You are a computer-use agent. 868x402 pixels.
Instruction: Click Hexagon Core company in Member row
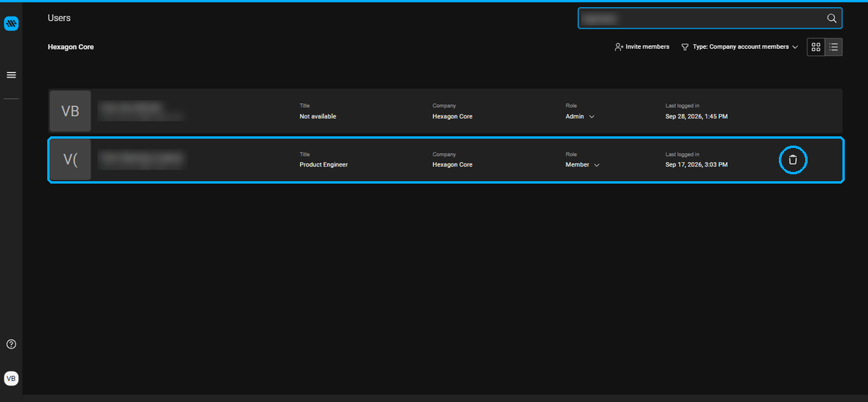[x=453, y=165]
